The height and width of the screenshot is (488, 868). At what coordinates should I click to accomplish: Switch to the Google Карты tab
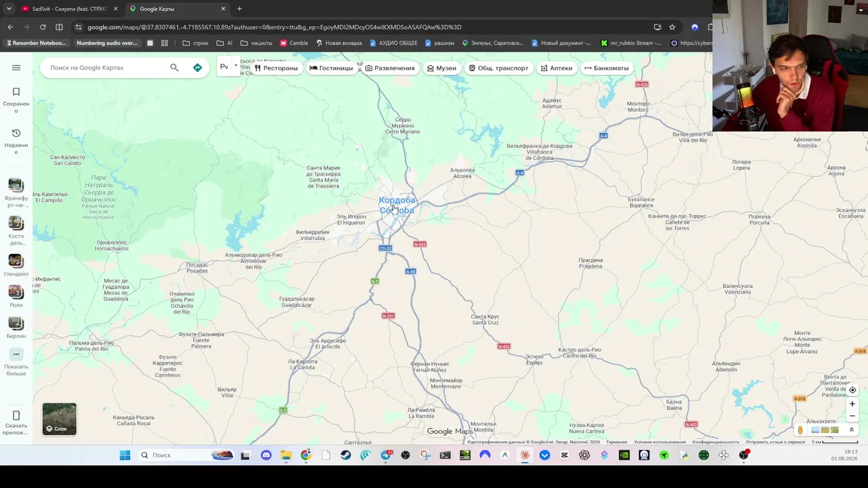(x=178, y=9)
